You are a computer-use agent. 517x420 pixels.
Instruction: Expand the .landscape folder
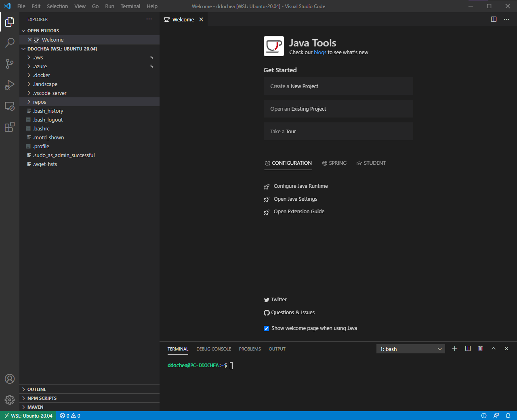point(89,84)
